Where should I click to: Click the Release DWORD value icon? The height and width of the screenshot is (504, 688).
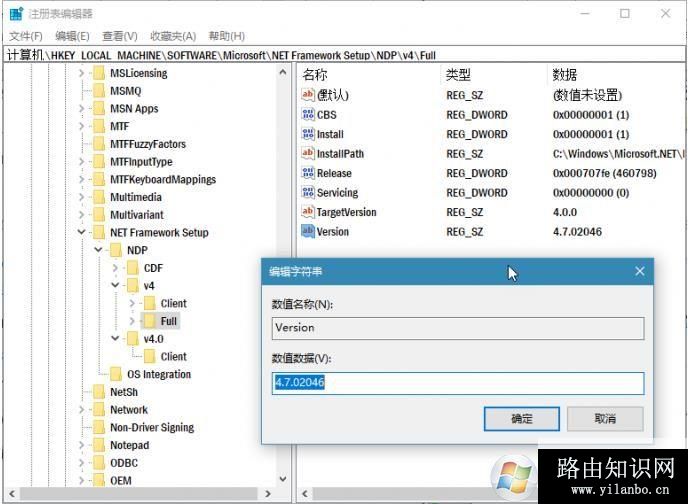click(308, 173)
